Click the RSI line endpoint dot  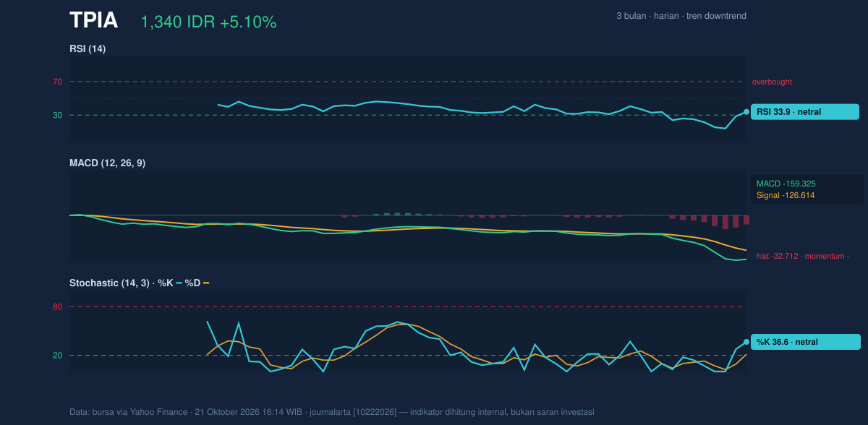tap(746, 112)
